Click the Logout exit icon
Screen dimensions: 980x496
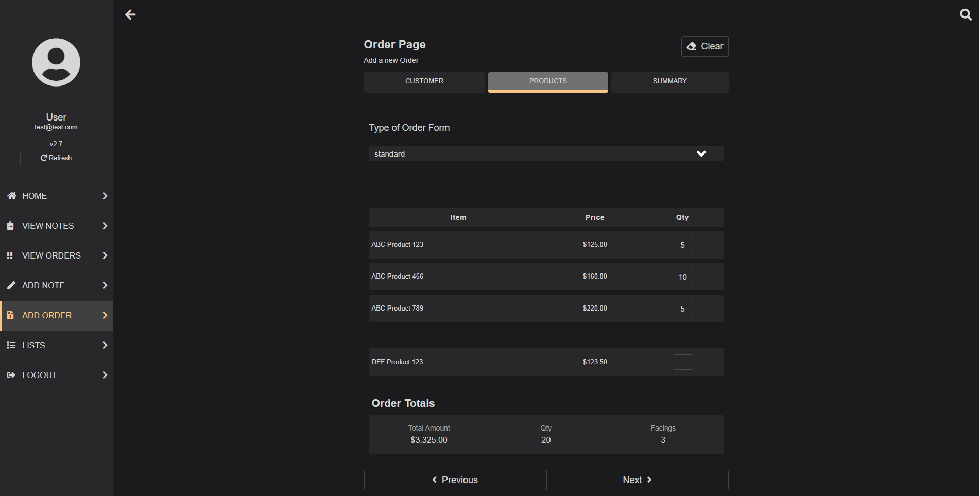[x=11, y=375]
